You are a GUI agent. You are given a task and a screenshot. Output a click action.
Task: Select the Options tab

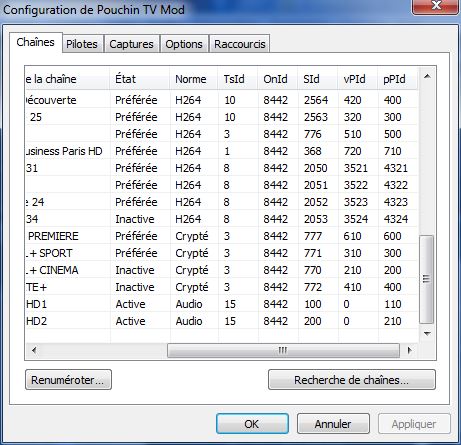point(184,44)
